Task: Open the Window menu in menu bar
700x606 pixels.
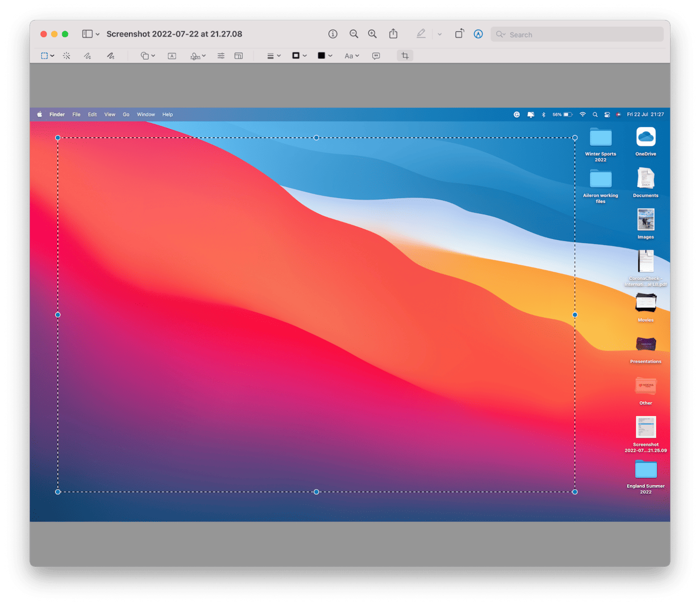Action: pos(146,114)
